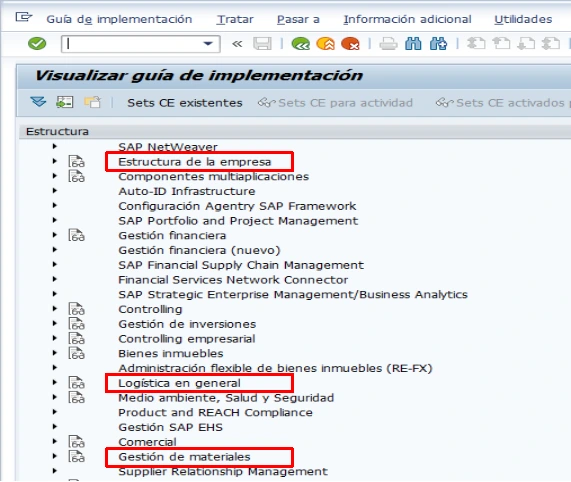Click the First Page icon
The width and height of the screenshot is (571, 482).
point(476,44)
